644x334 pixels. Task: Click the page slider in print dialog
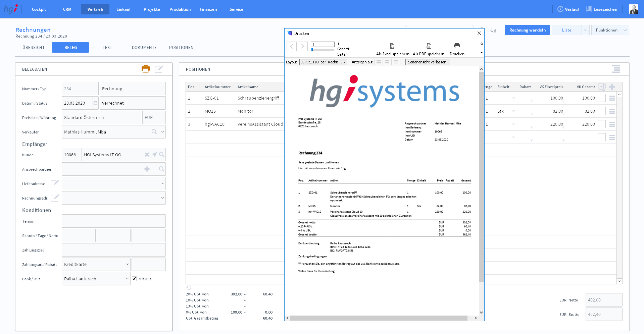click(x=323, y=50)
